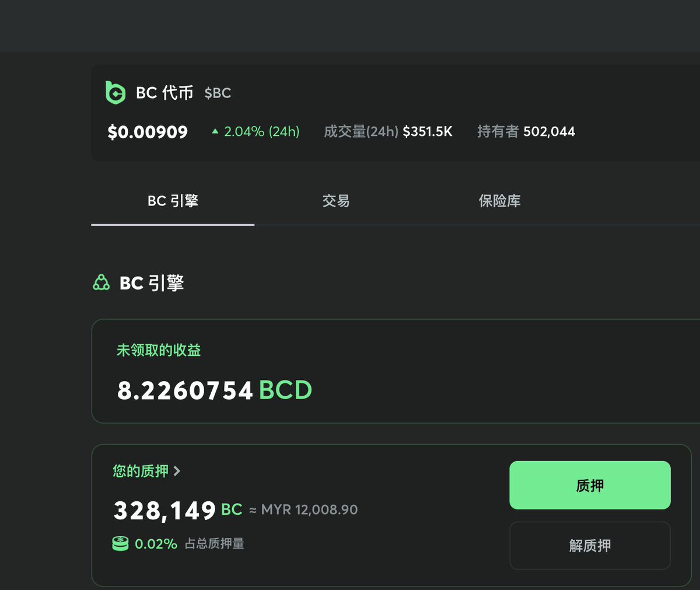This screenshot has height=590, width=700.
Task: Click the BC Engine triangle-circles icon
Action: pos(101,283)
